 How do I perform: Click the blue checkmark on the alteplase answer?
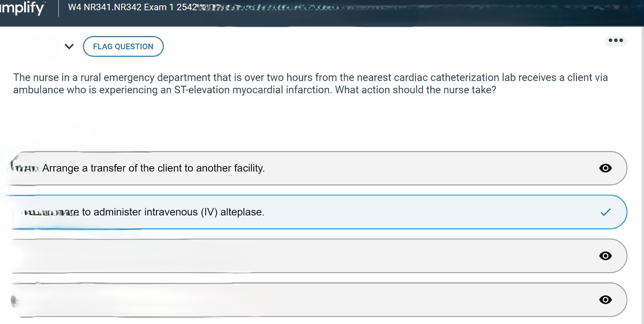(x=605, y=212)
